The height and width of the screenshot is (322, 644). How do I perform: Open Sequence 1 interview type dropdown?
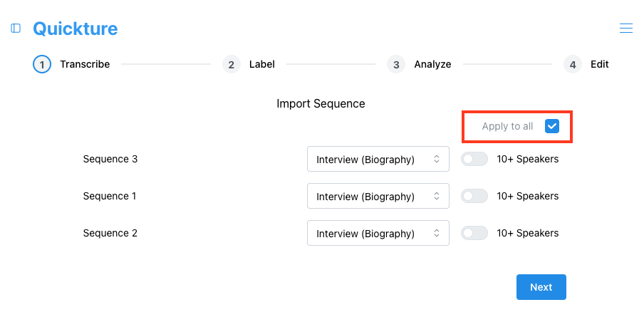tap(378, 196)
